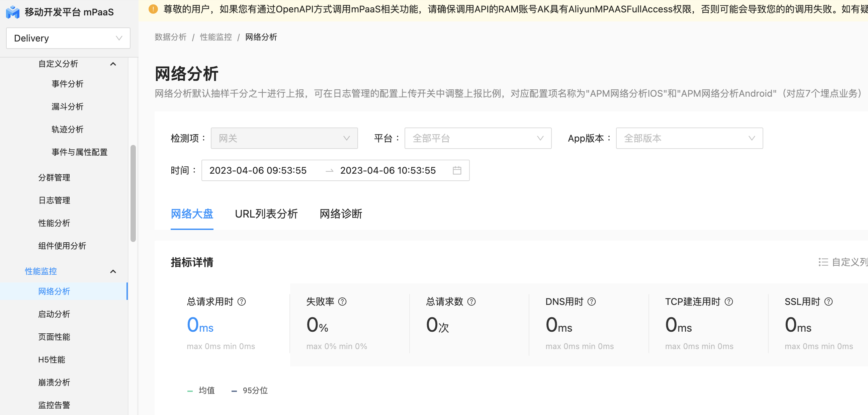Screen dimensions: 868x415
Task: Open the Delivery app selector dropdown
Action: 68,38
